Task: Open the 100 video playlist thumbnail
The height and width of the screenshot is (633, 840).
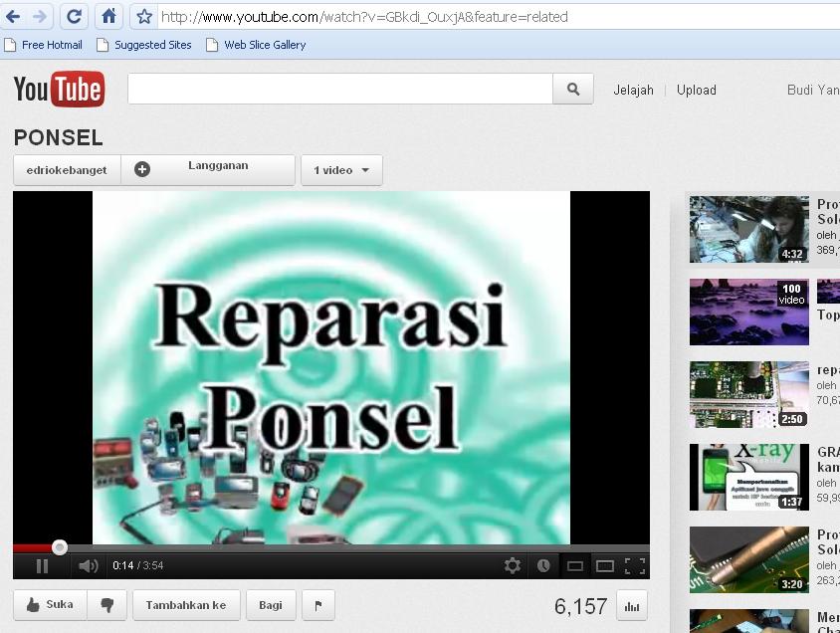Action: (x=748, y=312)
